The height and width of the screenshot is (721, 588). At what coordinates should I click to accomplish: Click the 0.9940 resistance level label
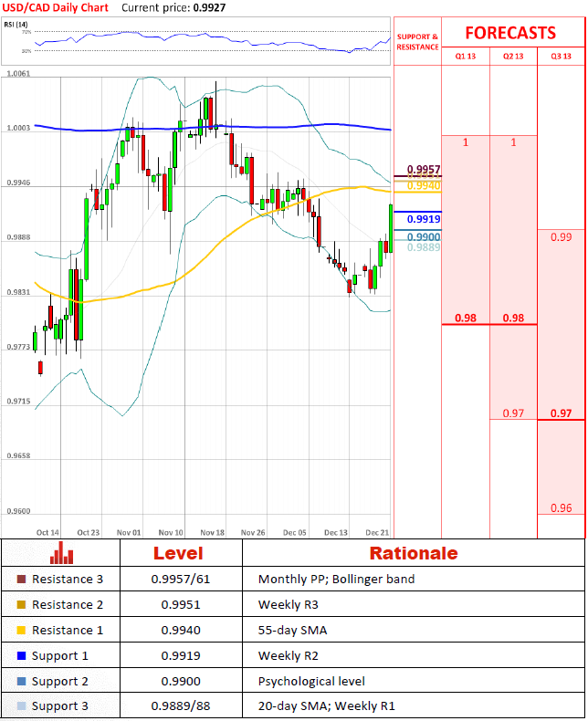tap(424, 185)
